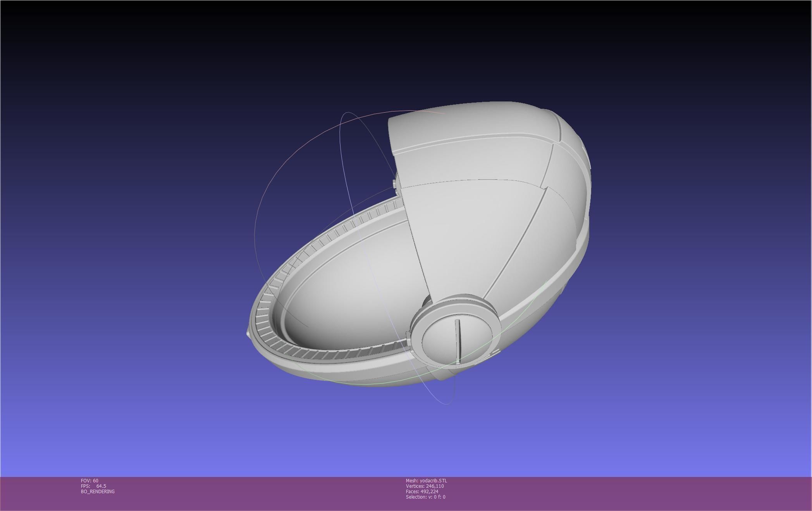Click the FOV: 60 readout
The width and height of the screenshot is (812, 511).
pos(89,480)
